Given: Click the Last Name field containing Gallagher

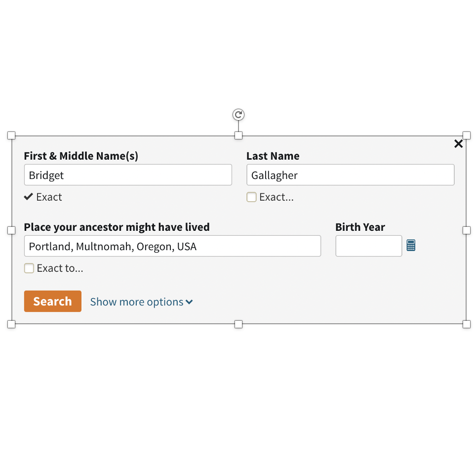Looking at the screenshot, I should [x=350, y=175].
